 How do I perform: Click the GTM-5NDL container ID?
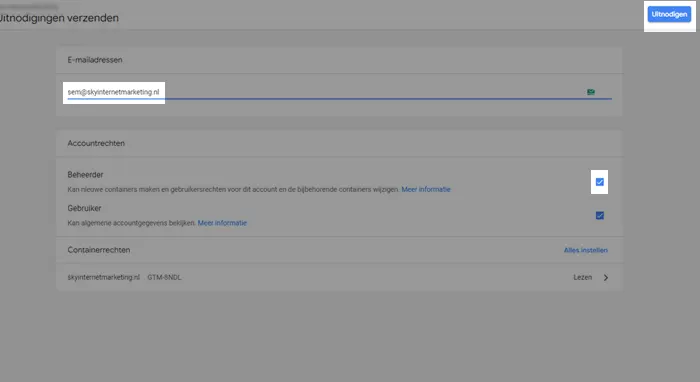tap(164, 277)
